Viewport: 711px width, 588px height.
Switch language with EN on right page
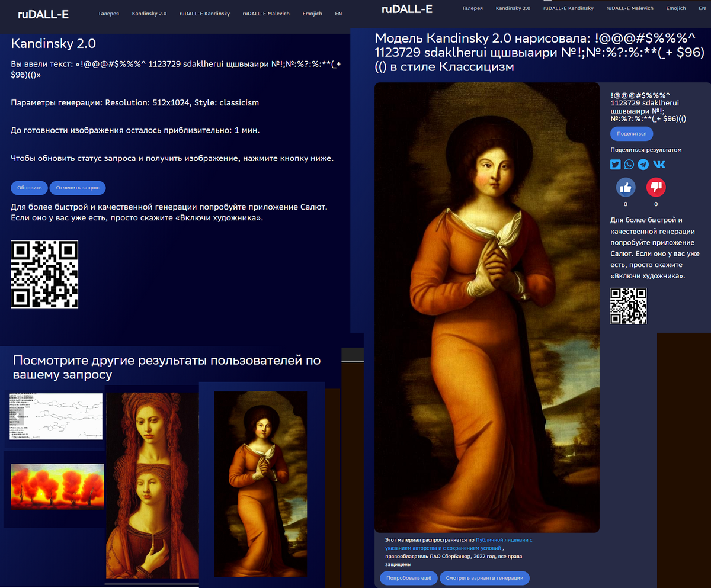click(x=702, y=8)
